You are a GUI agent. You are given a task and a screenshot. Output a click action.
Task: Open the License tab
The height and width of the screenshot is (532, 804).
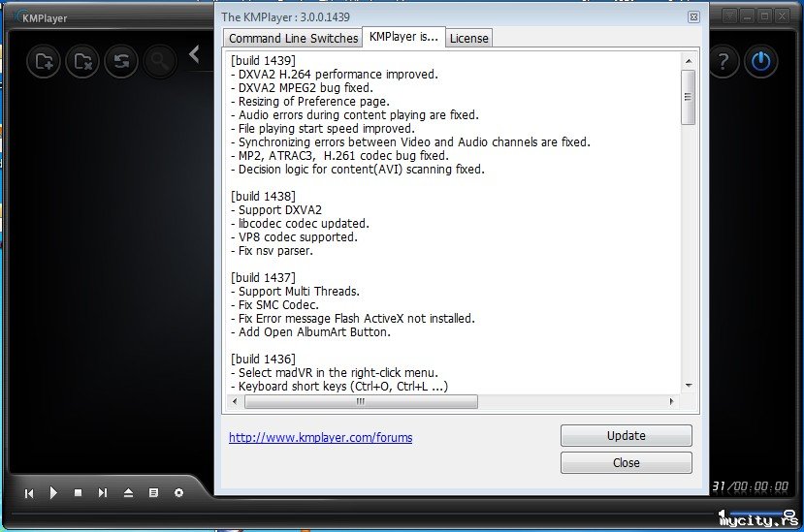pos(468,39)
